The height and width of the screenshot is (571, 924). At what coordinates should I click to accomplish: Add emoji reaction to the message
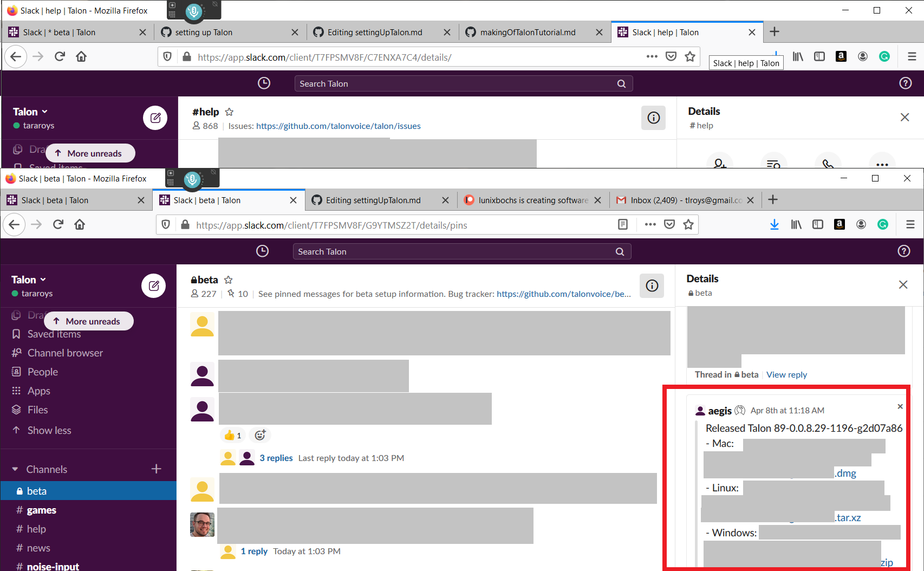tap(261, 435)
